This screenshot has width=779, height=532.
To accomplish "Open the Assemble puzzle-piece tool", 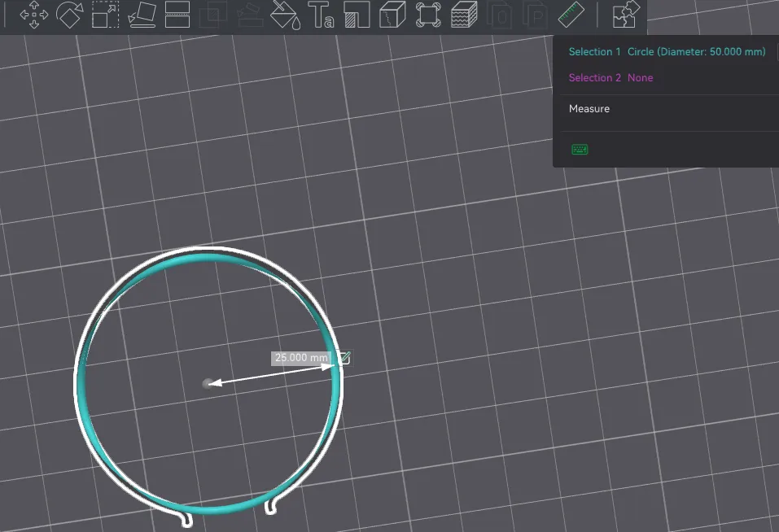I will tap(625, 15).
